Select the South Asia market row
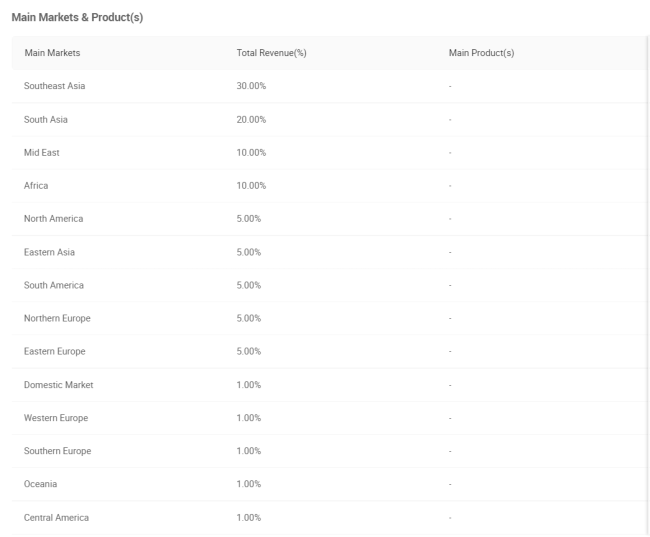Screen dimensions: 650x537 click(x=330, y=119)
